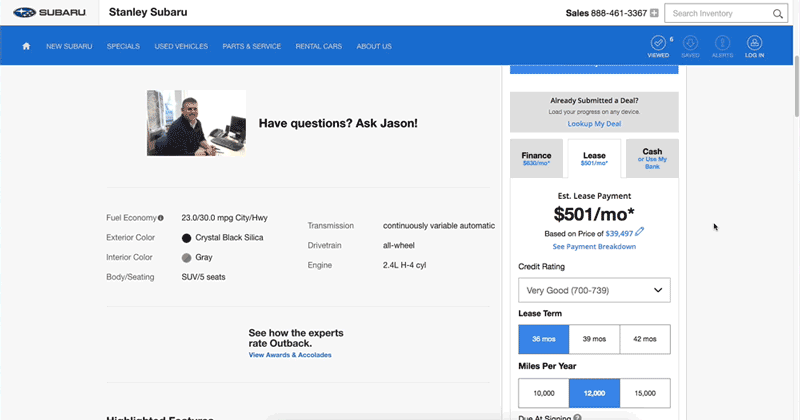Select 39 mos lease term
Screen dimensions: 800x420
[x=594, y=339]
